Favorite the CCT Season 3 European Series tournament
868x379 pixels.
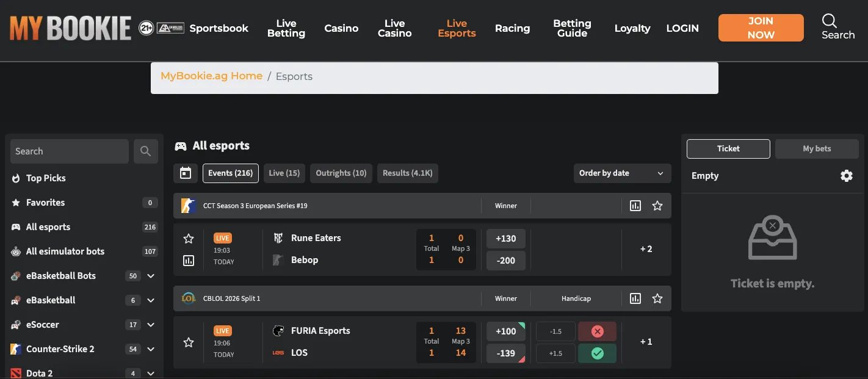(x=657, y=206)
